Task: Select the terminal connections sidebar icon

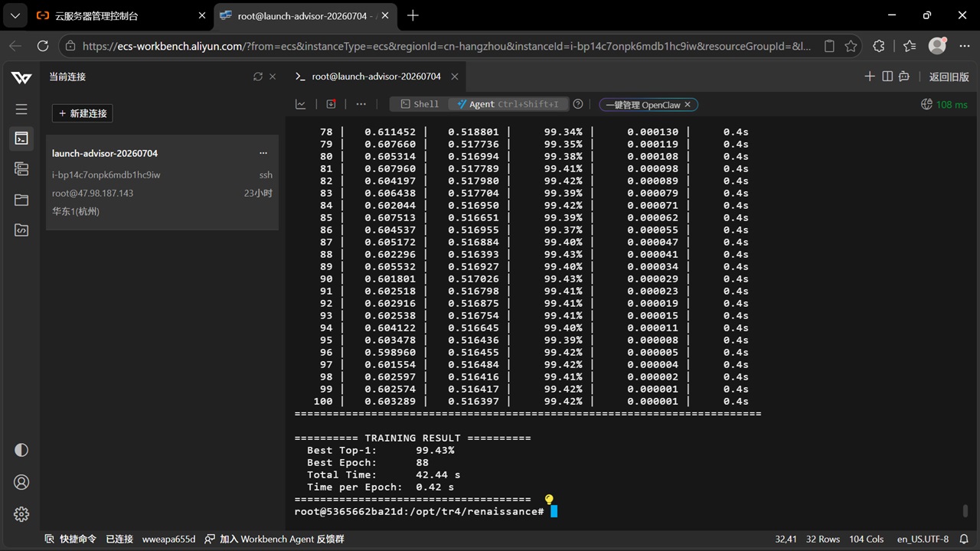Action: [21, 139]
